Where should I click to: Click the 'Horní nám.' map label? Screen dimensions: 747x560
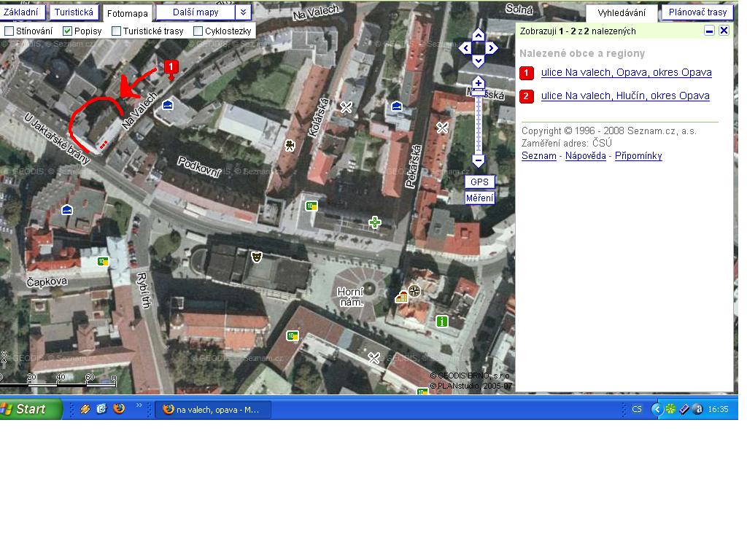350,297
